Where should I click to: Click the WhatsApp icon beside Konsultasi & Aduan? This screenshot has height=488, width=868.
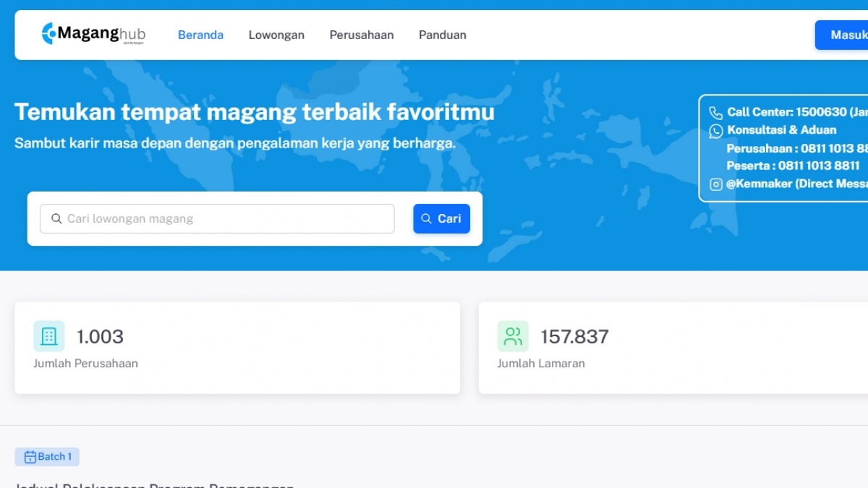pyautogui.click(x=715, y=131)
